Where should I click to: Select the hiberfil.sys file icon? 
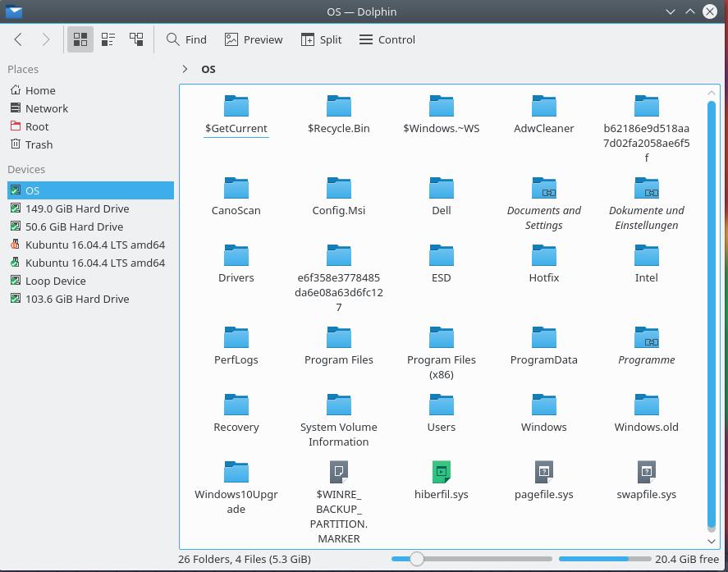(442, 472)
